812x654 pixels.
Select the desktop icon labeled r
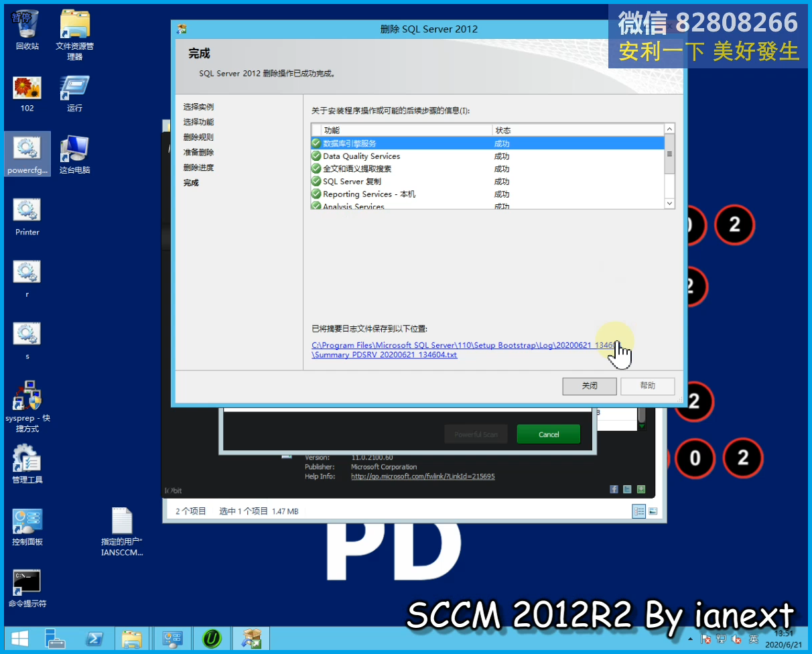(27, 279)
